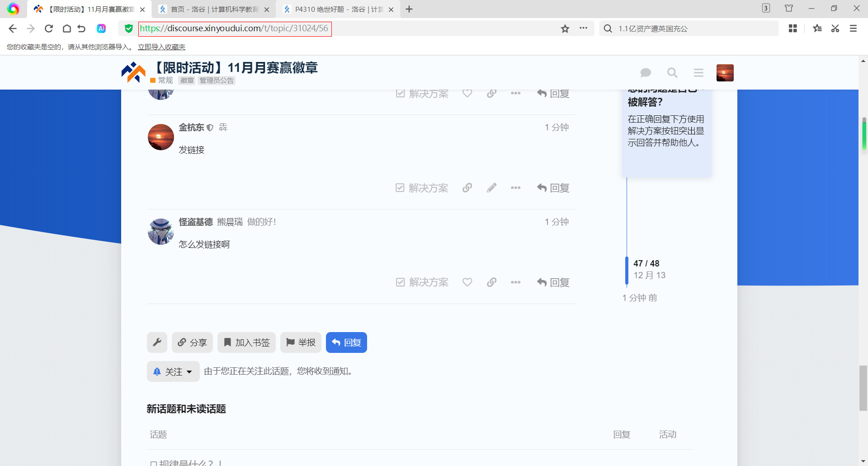Open the chat bubble icon in header
Screen dimensions: 868x466
tap(646, 73)
